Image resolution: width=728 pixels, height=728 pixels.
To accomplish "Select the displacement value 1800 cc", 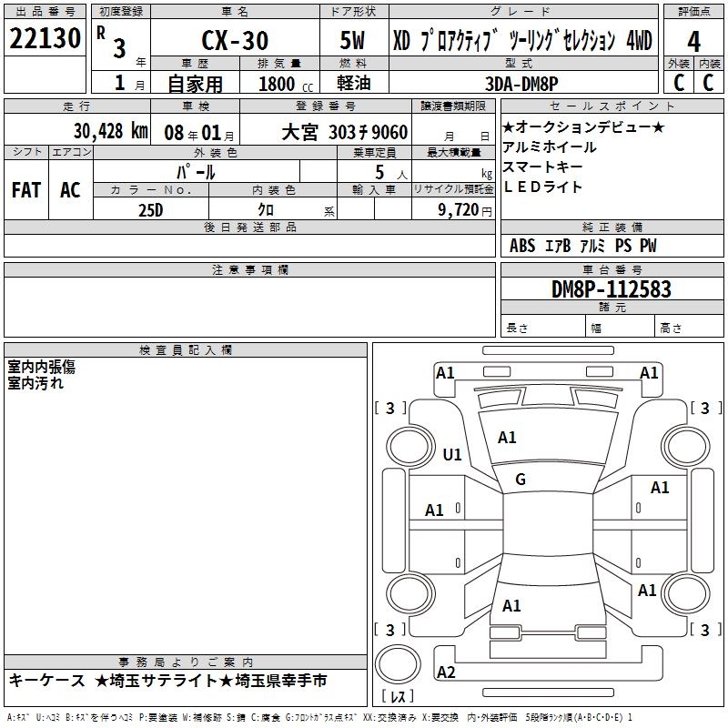I will tap(286, 84).
